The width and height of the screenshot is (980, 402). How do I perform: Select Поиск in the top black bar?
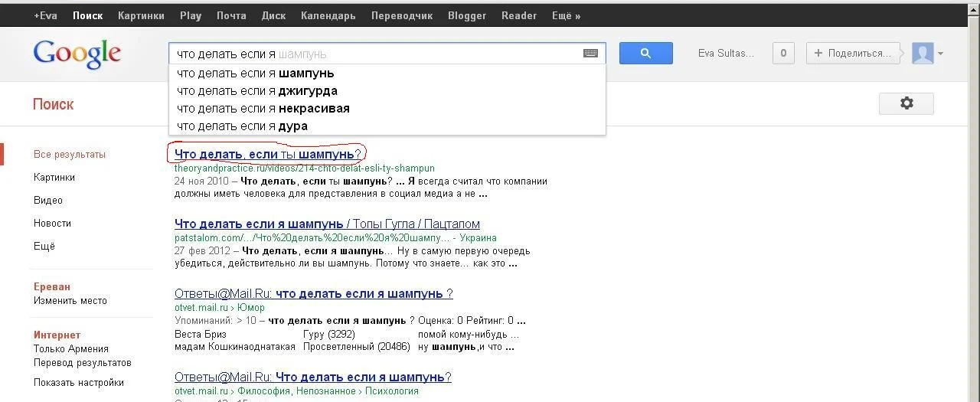click(x=88, y=15)
